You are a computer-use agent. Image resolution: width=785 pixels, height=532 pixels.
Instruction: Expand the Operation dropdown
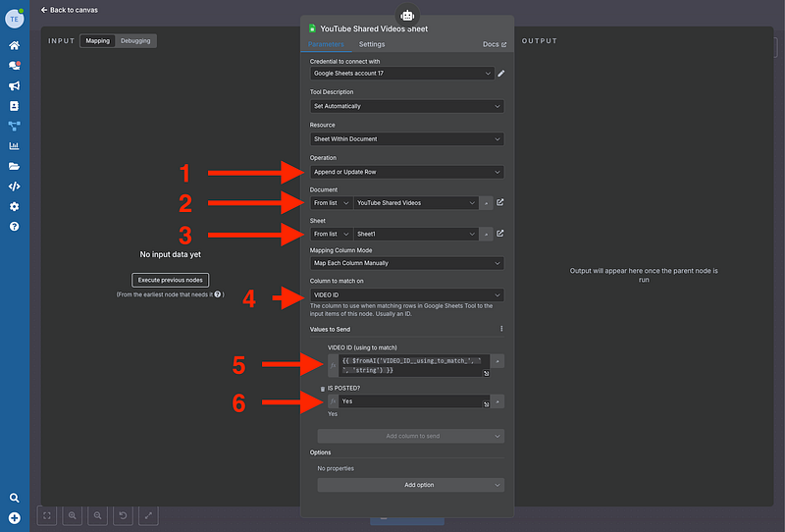(x=406, y=172)
